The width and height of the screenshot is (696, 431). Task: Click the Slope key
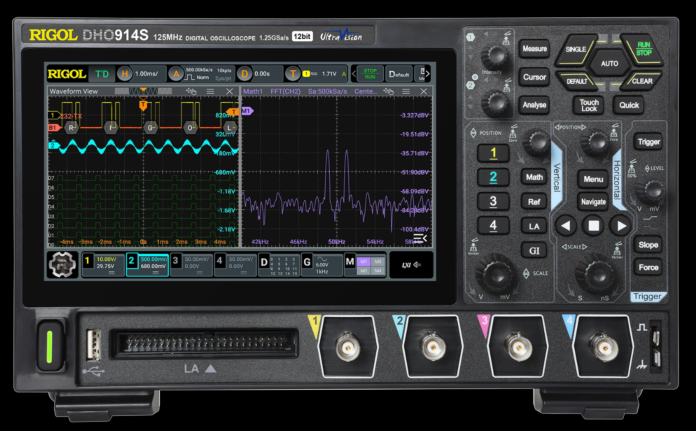(648, 245)
